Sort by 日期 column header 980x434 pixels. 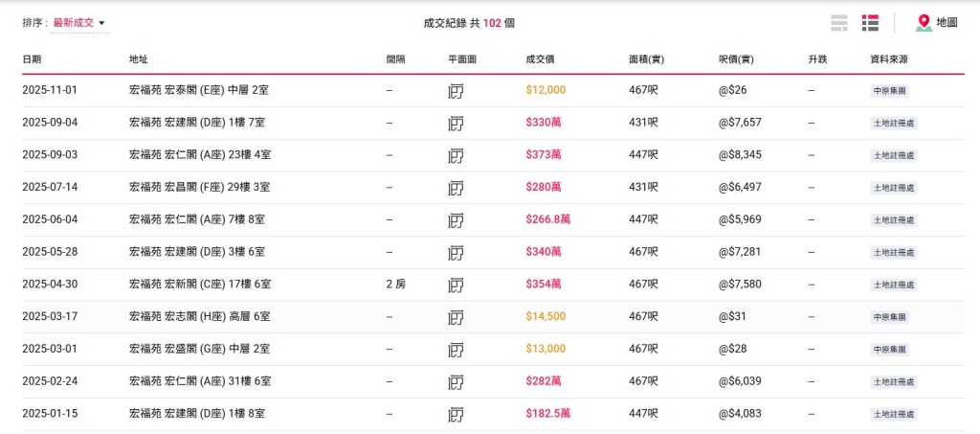tap(32, 59)
